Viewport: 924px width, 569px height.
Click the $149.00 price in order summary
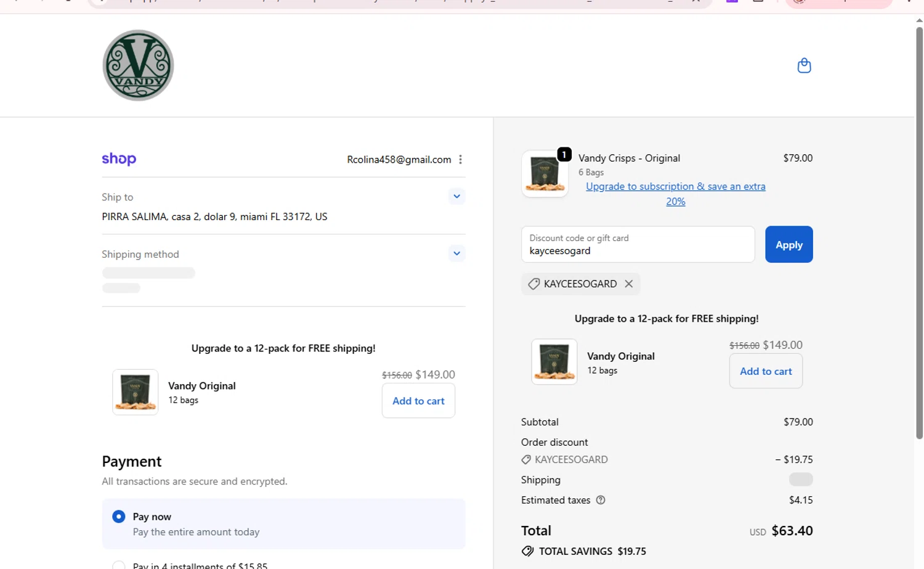click(782, 345)
